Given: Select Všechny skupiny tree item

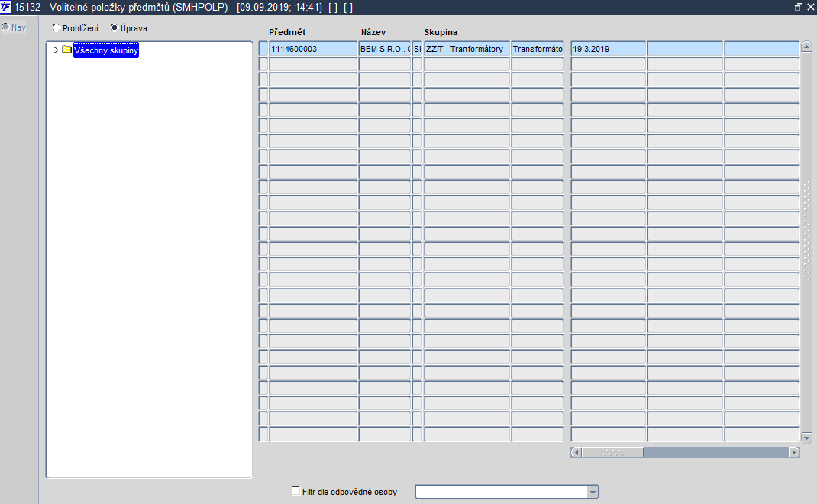Looking at the screenshot, I should click(x=106, y=50).
